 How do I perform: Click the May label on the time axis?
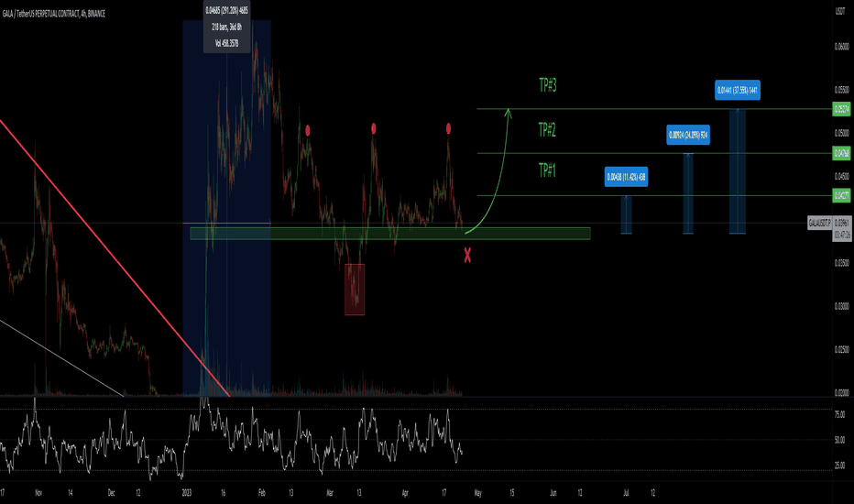(477, 493)
